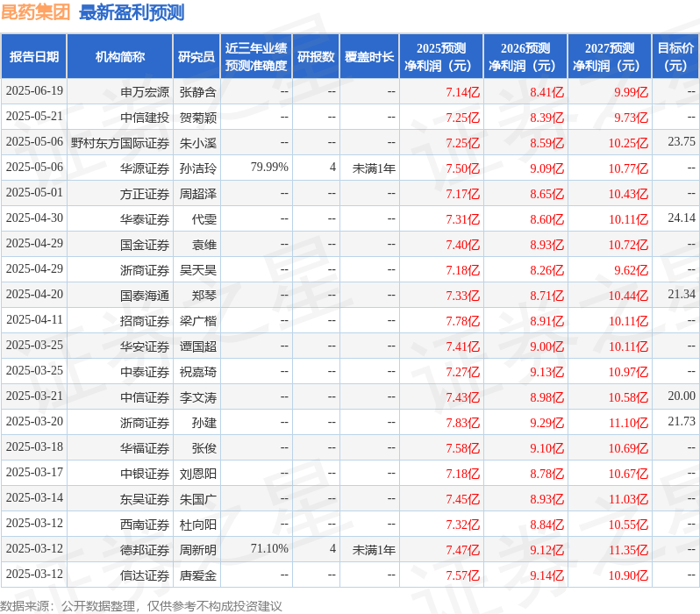Click the 最新盈利预测 heading

click(x=132, y=12)
